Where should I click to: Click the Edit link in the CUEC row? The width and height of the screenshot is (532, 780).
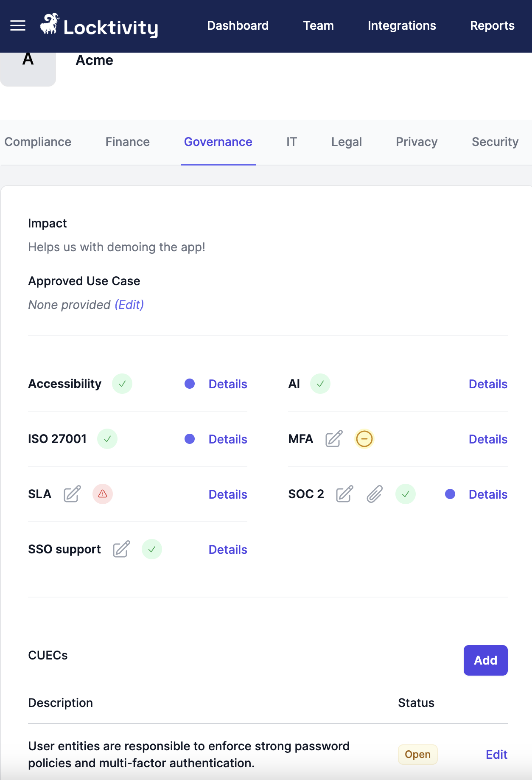(x=496, y=755)
